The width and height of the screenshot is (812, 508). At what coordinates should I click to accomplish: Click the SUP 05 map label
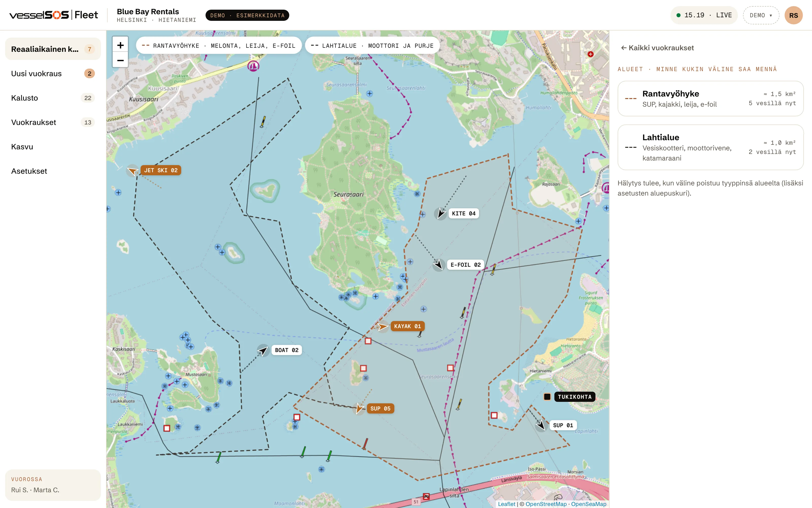(380, 408)
